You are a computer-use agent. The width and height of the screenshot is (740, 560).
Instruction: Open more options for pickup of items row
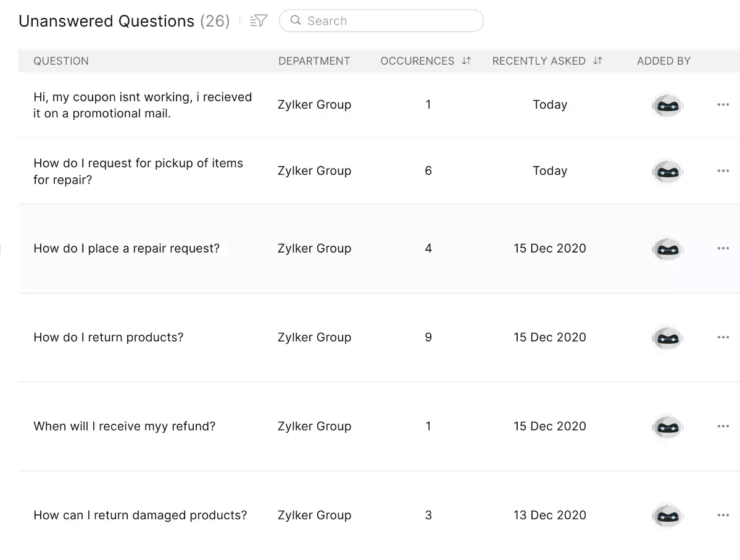[x=723, y=171]
